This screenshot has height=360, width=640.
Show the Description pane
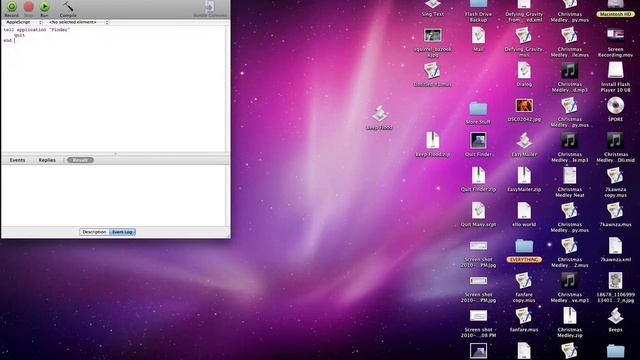tap(94, 232)
